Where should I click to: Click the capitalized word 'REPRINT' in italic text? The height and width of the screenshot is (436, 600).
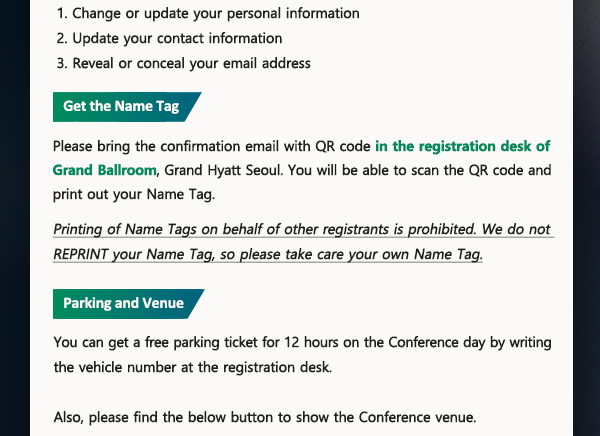tap(80, 254)
